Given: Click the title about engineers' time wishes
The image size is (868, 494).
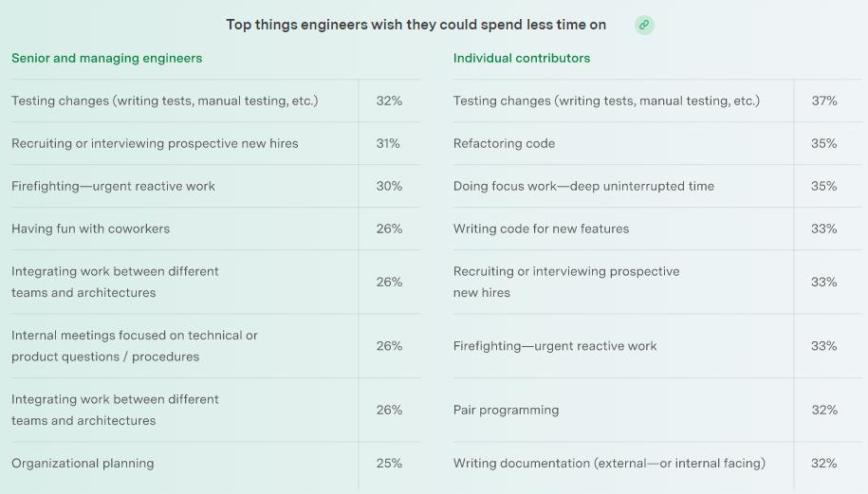Looking at the screenshot, I should pos(416,25).
